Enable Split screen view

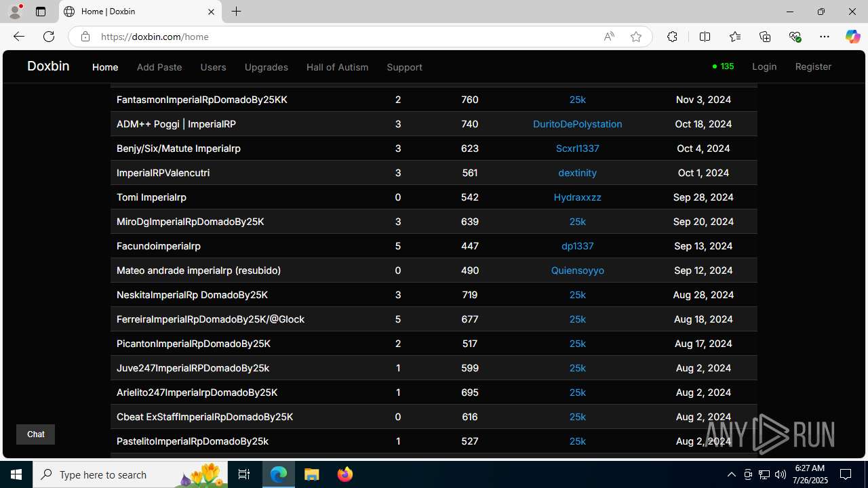coord(705,37)
